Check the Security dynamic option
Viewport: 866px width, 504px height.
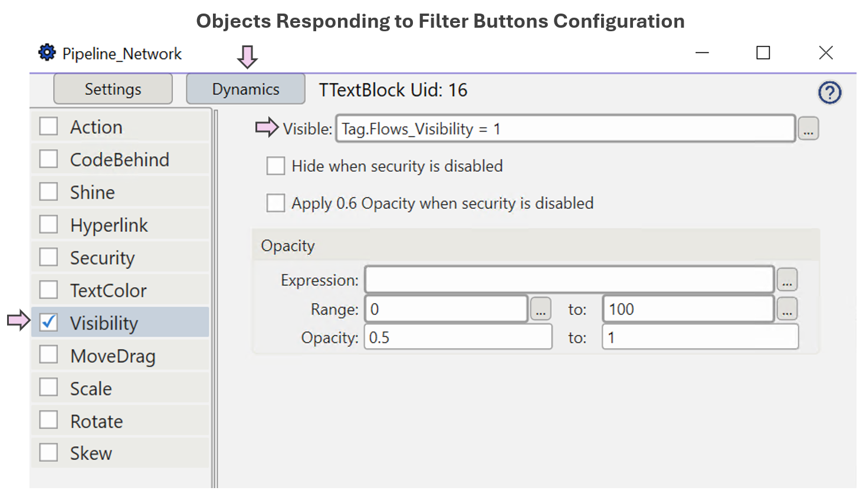click(48, 257)
